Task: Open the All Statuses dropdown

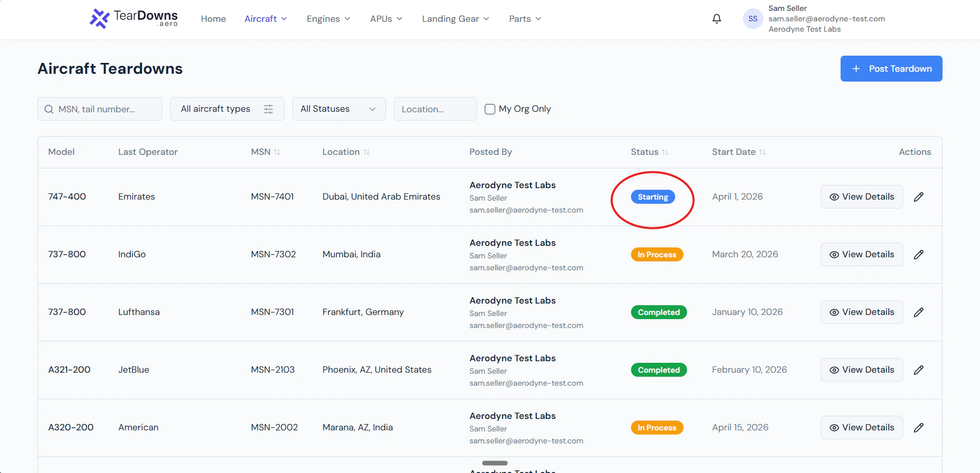Action: (x=339, y=109)
